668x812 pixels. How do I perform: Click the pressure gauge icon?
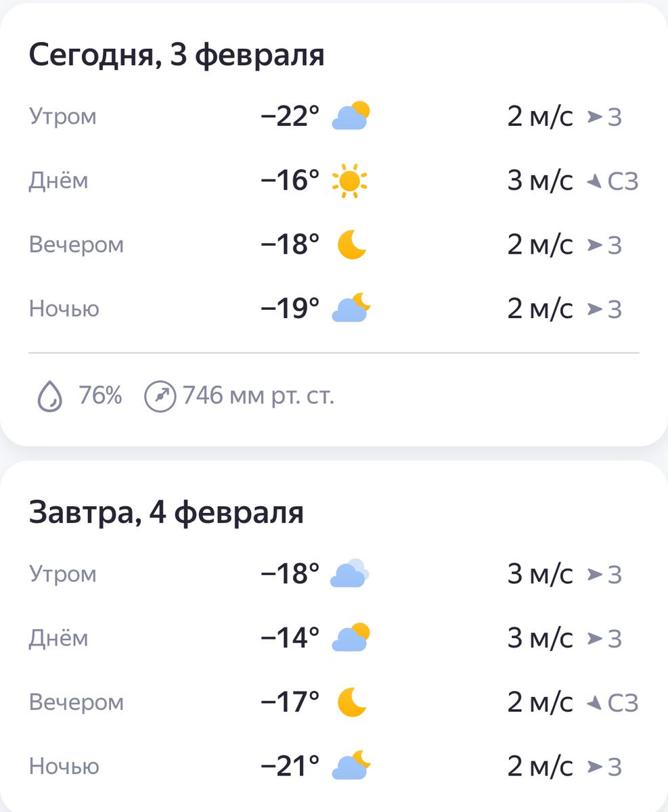161,396
